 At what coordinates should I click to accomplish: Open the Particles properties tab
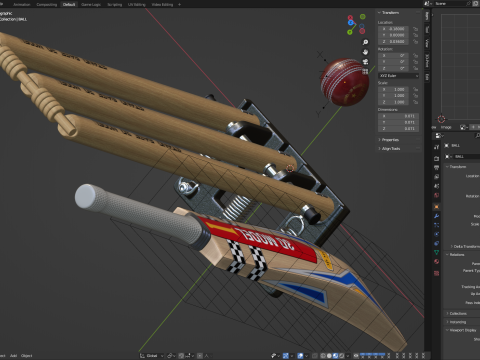pos(436,225)
